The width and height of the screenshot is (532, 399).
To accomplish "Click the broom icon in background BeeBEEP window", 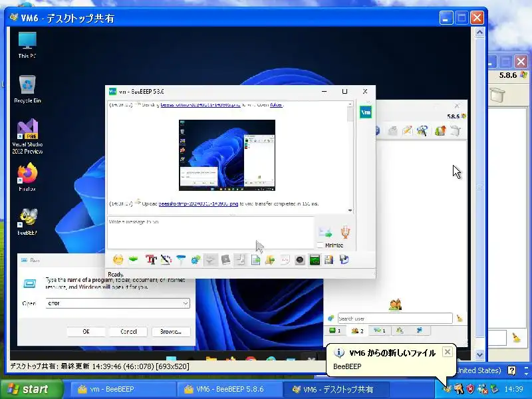I will click(516, 338).
